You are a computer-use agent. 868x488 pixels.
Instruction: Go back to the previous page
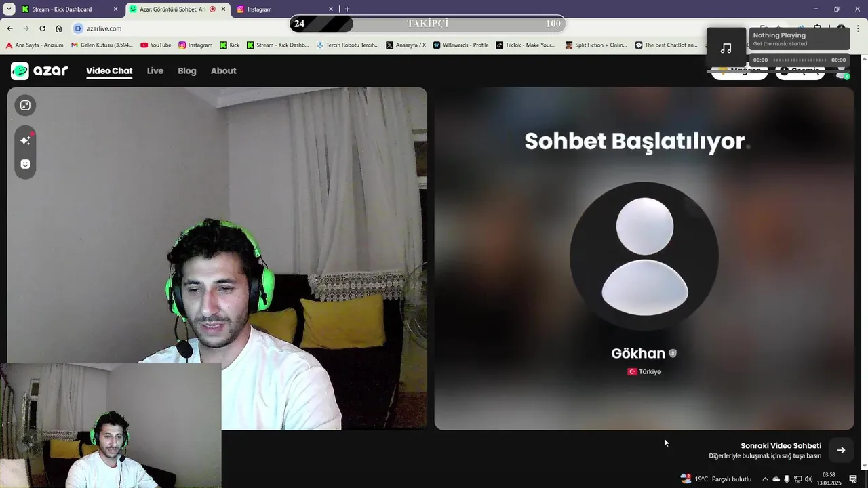point(9,28)
